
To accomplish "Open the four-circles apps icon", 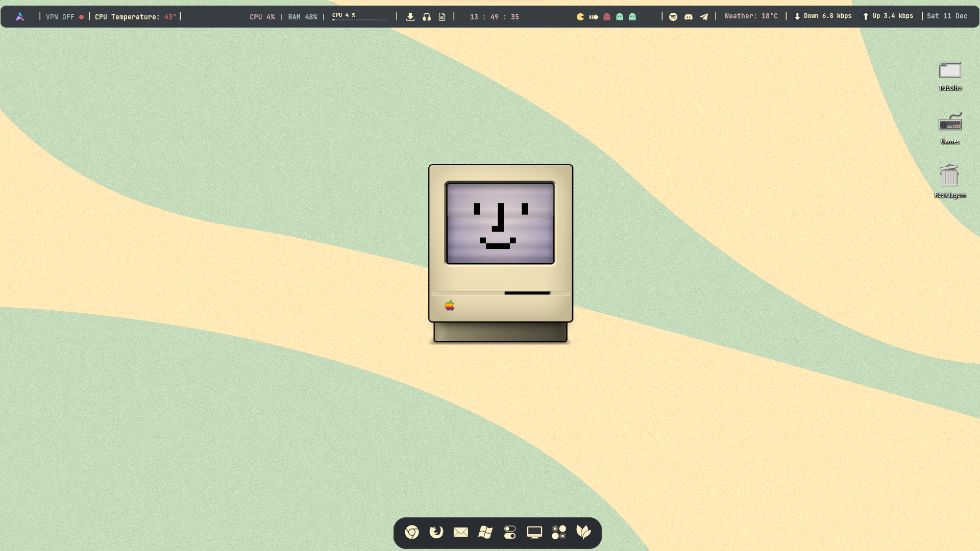I will coord(559,533).
